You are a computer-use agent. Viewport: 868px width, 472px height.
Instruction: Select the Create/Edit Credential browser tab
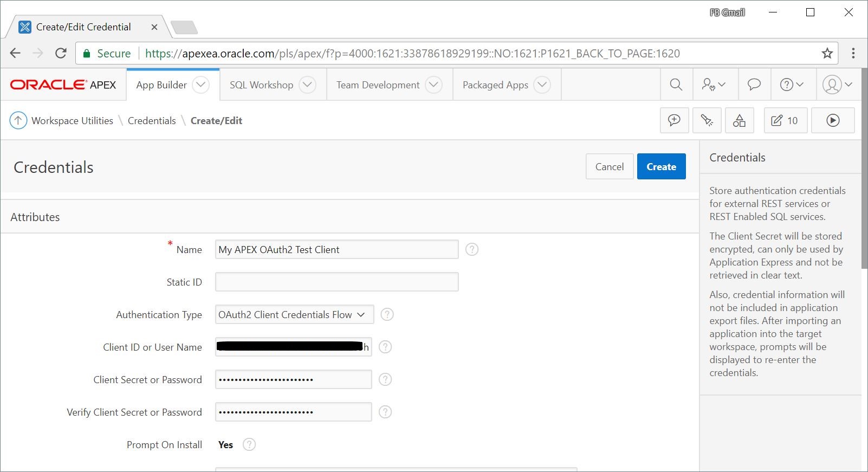84,27
